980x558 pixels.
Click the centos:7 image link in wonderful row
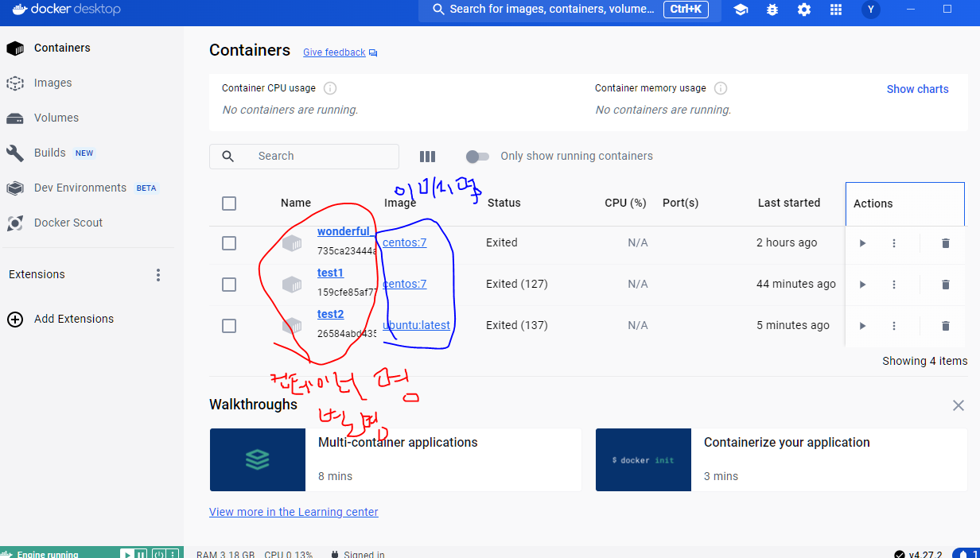coord(405,242)
